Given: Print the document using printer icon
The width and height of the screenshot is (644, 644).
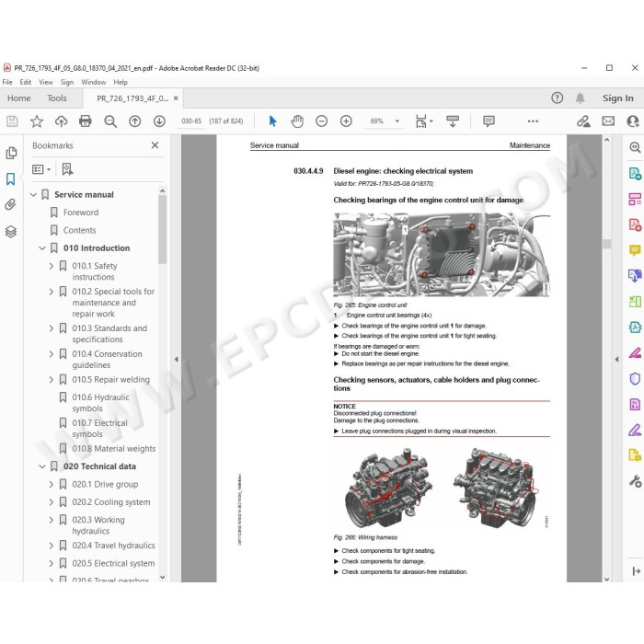Looking at the screenshot, I should click(x=86, y=121).
